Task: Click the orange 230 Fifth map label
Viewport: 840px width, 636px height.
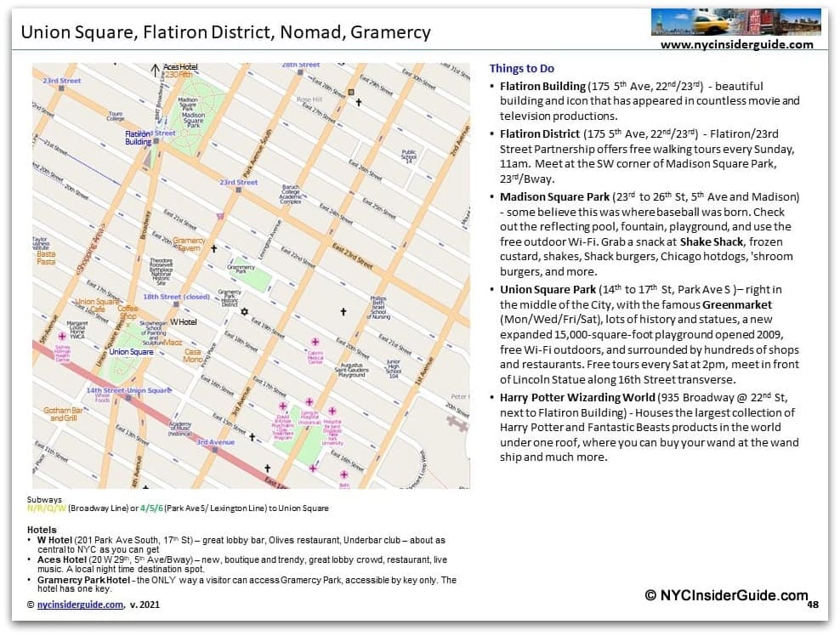Action: coord(179,75)
